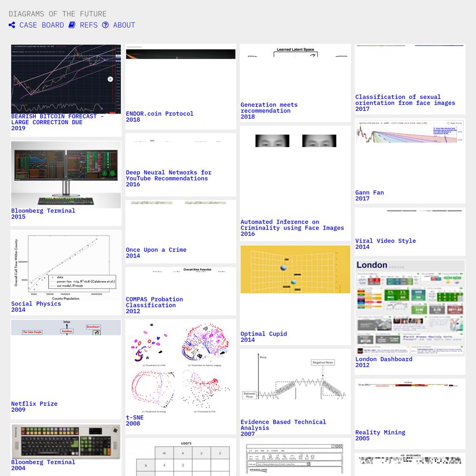Open the Social Physics scatter plot image
Image resolution: width=476 pixels, height=476 pixels.
click(66, 266)
